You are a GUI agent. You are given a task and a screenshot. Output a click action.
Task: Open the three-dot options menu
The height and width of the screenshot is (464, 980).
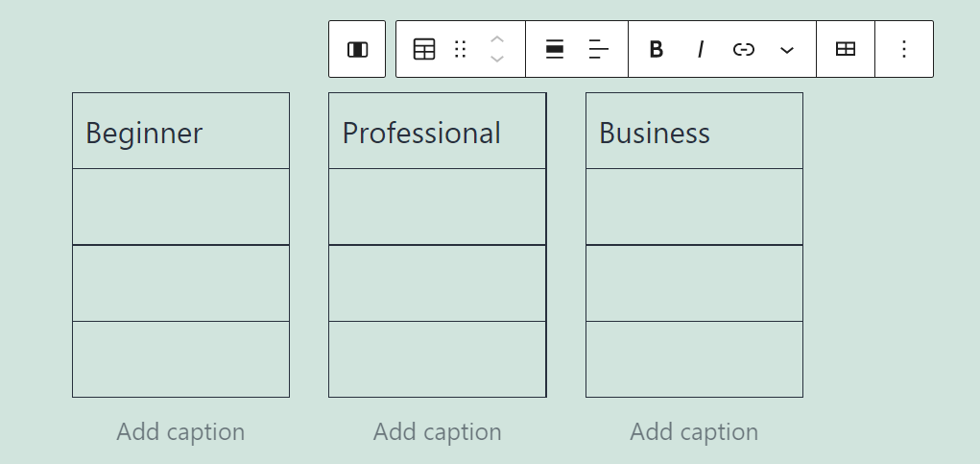[903, 50]
